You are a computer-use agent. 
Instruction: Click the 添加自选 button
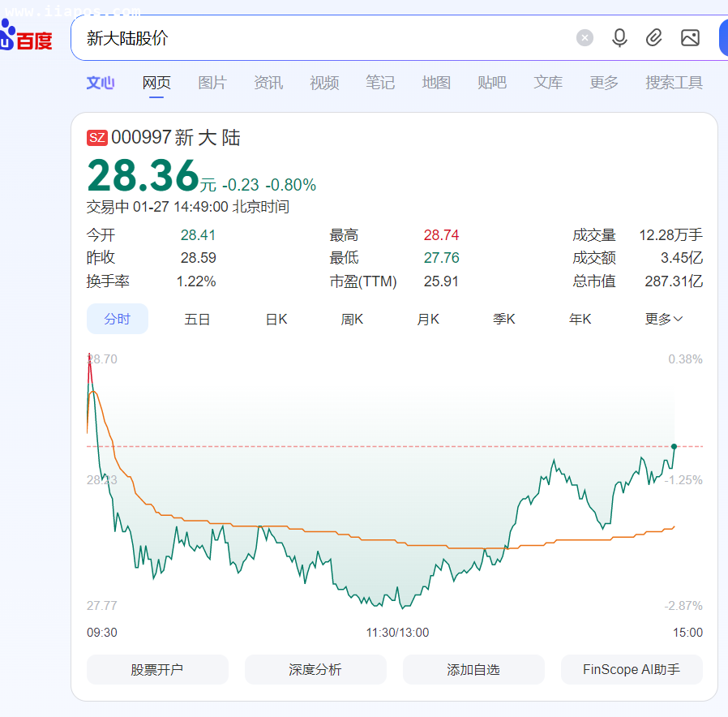coord(473,669)
